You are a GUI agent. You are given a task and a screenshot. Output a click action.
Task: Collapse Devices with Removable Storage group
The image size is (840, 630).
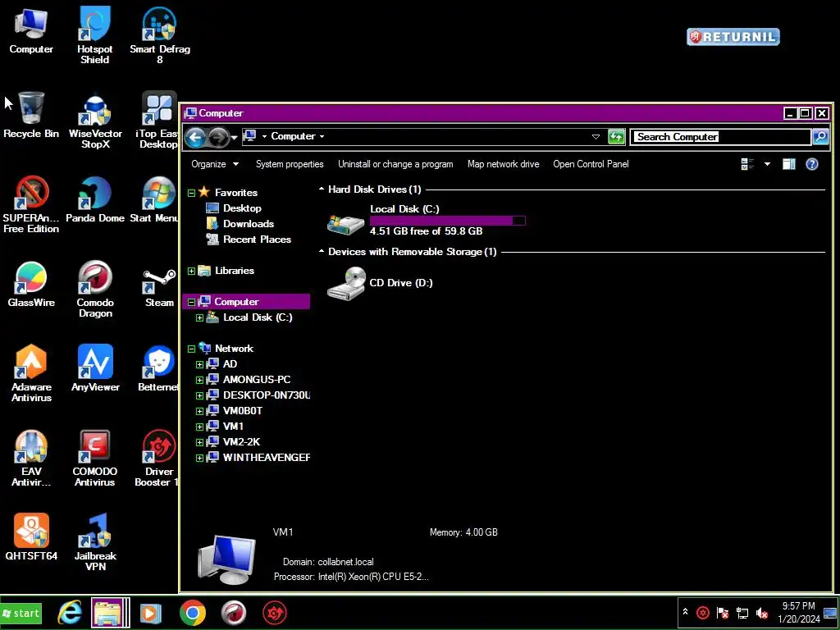pyautogui.click(x=322, y=251)
